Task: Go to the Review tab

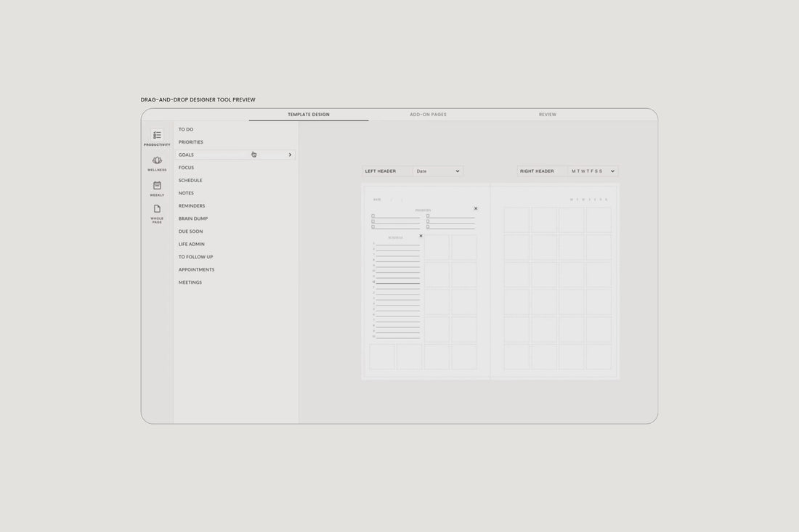Action: click(548, 114)
